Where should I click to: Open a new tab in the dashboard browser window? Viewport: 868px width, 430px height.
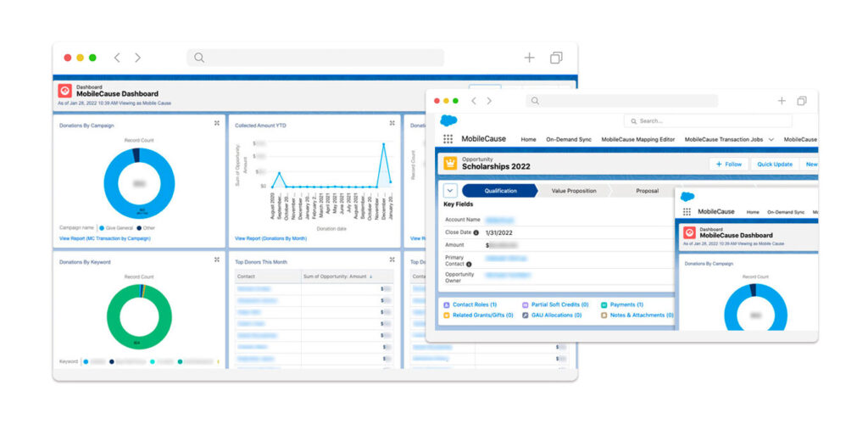[529, 58]
